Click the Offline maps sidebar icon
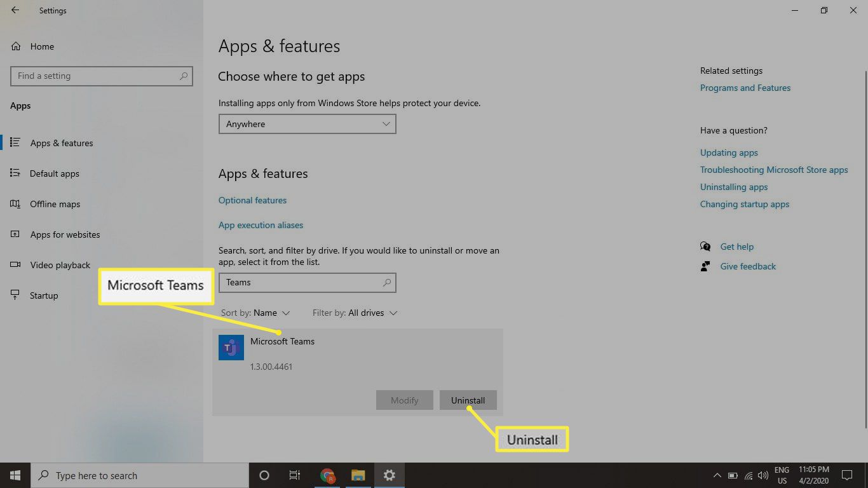The width and height of the screenshot is (868, 488). click(x=15, y=204)
